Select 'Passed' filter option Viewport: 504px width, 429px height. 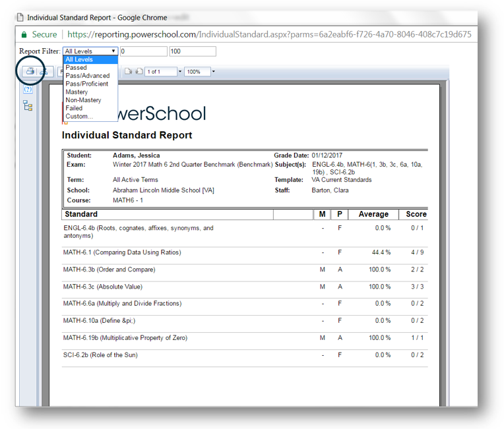point(90,67)
